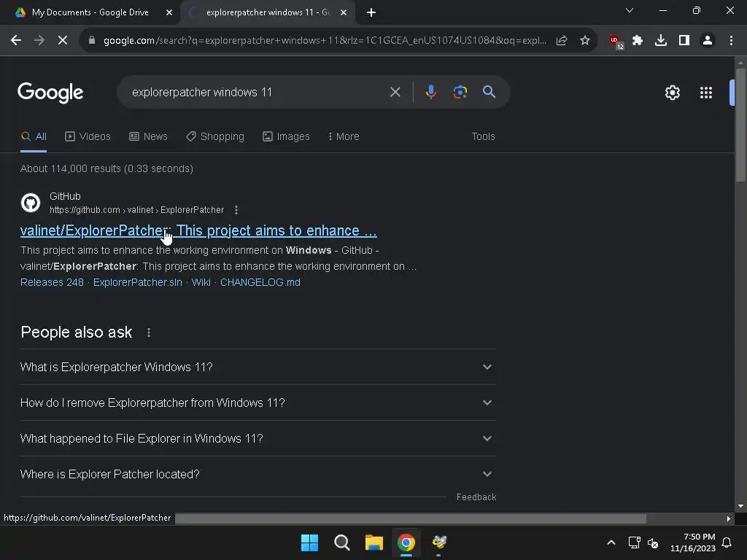747x560 pixels.
Task: Open the Extensions puzzle icon
Action: pyautogui.click(x=638, y=41)
